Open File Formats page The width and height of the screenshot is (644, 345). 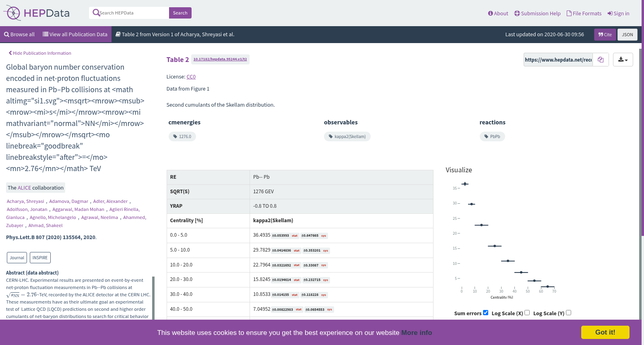[x=584, y=13]
